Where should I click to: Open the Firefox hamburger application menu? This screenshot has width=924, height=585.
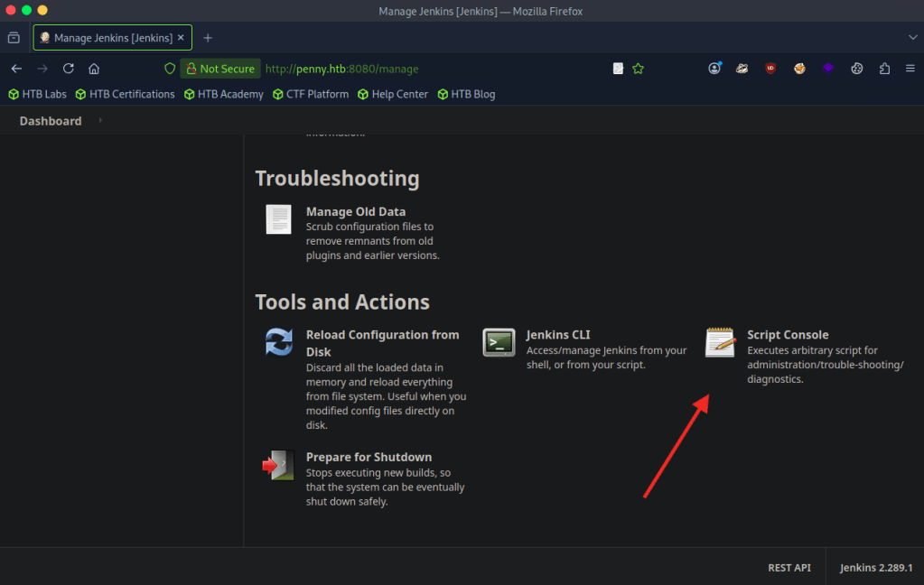[910, 69]
